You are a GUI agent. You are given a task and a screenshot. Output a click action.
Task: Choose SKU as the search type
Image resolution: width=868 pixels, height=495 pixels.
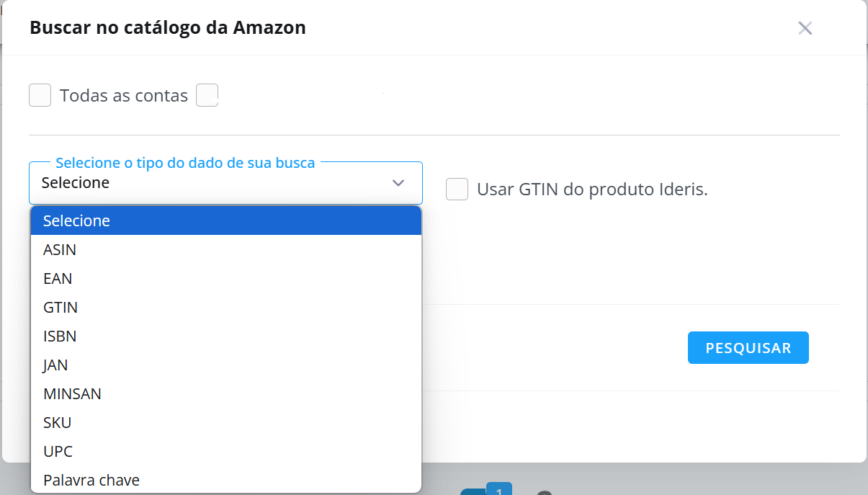coord(225,422)
